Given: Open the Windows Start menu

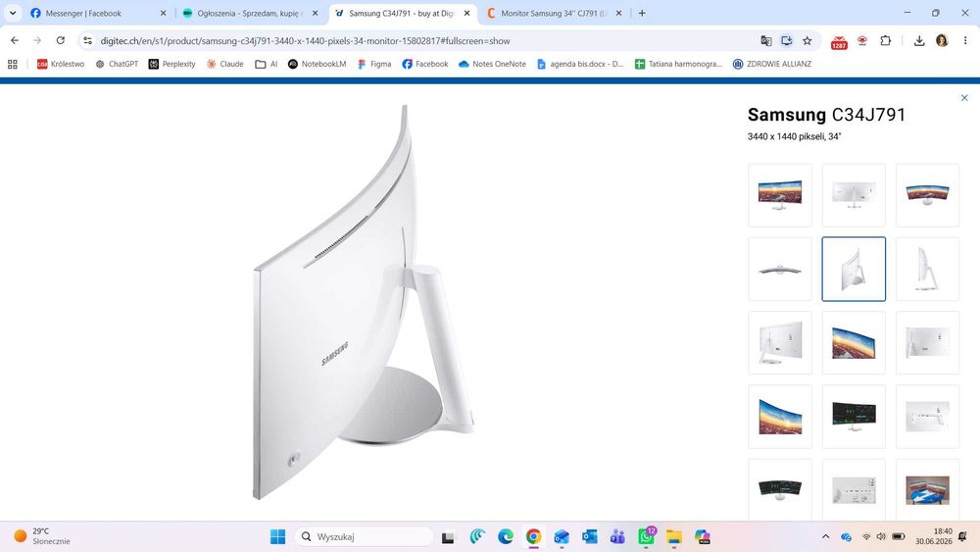Looking at the screenshot, I should (277, 536).
